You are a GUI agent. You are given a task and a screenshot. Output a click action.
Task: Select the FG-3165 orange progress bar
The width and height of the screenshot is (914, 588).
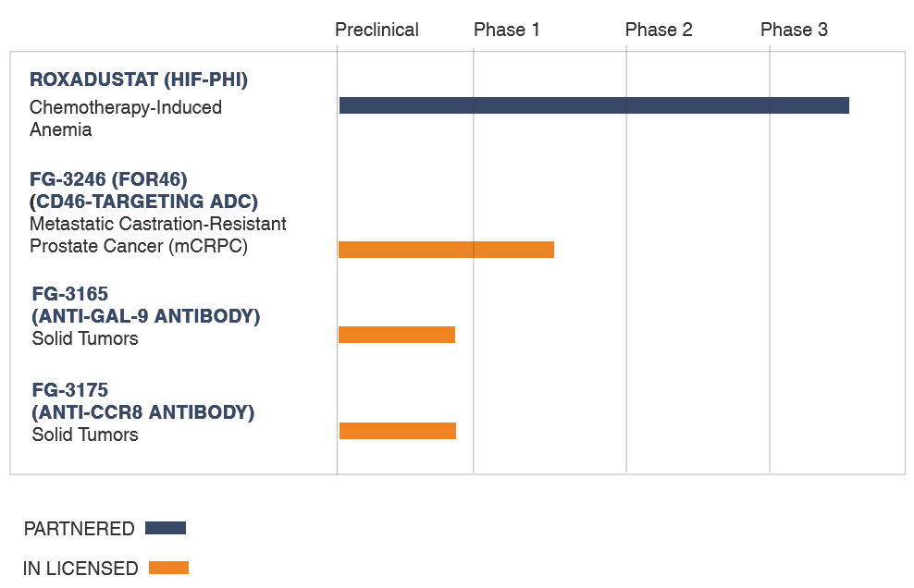(396, 335)
